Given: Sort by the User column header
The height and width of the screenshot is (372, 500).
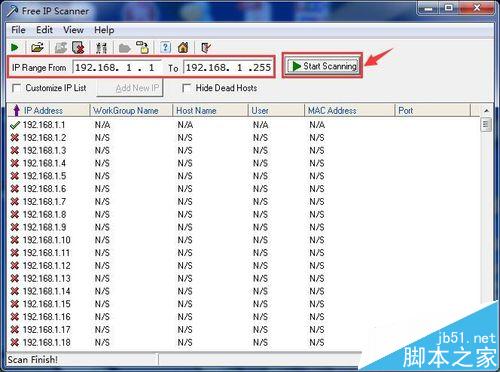Looking at the screenshot, I should pyautogui.click(x=276, y=110).
